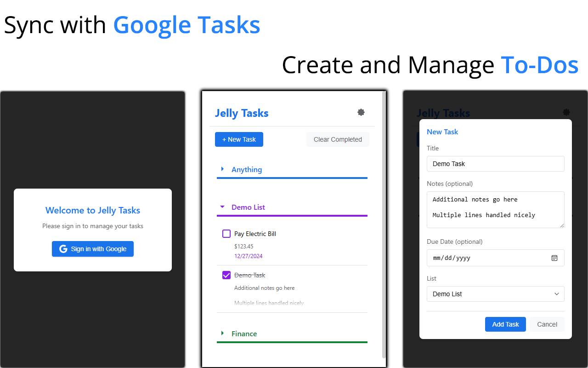Expand the Anything list triangle
The height and width of the screenshot is (368, 588).
point(223,169)
